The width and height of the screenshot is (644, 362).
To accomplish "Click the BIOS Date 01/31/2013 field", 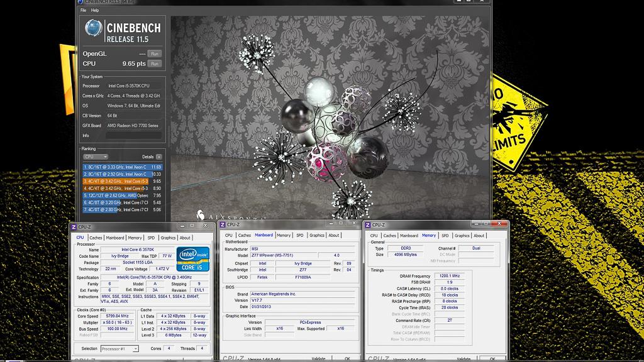I will coord(303,307).
